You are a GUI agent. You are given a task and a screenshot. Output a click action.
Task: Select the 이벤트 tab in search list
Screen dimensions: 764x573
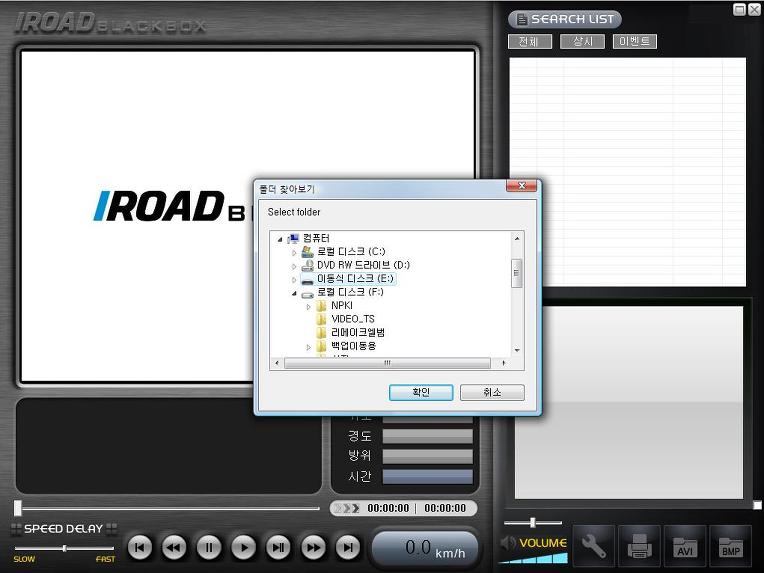click(634, 41)
